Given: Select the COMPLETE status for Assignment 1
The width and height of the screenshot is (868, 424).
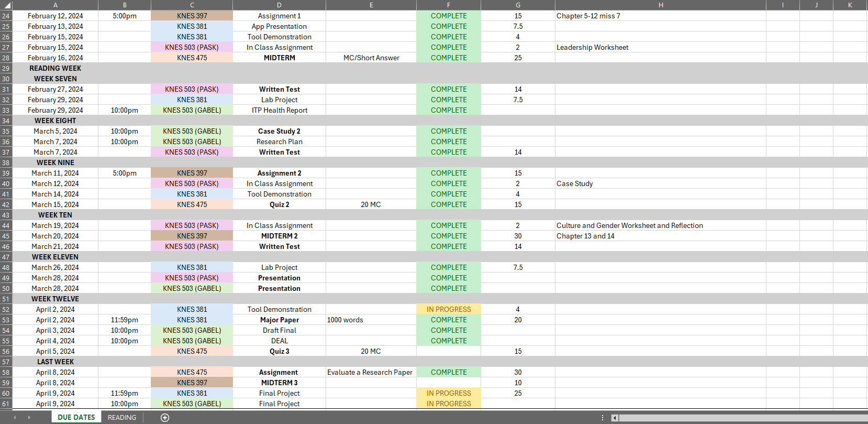Looking at the screenshot, I should 449,16.
